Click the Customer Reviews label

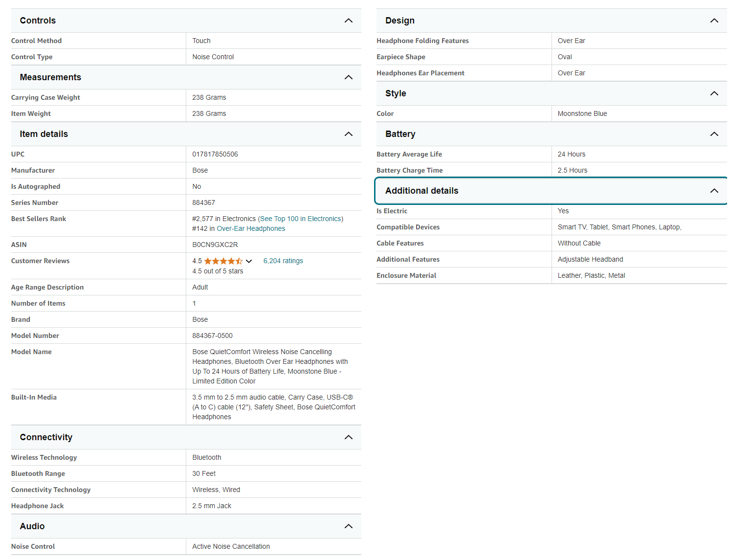coord(41,261)
